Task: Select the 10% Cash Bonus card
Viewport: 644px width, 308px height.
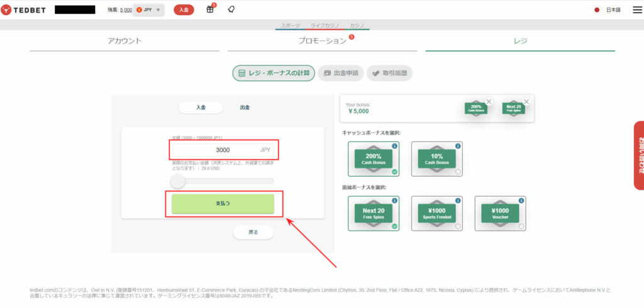Action: (x=437, y=159)
